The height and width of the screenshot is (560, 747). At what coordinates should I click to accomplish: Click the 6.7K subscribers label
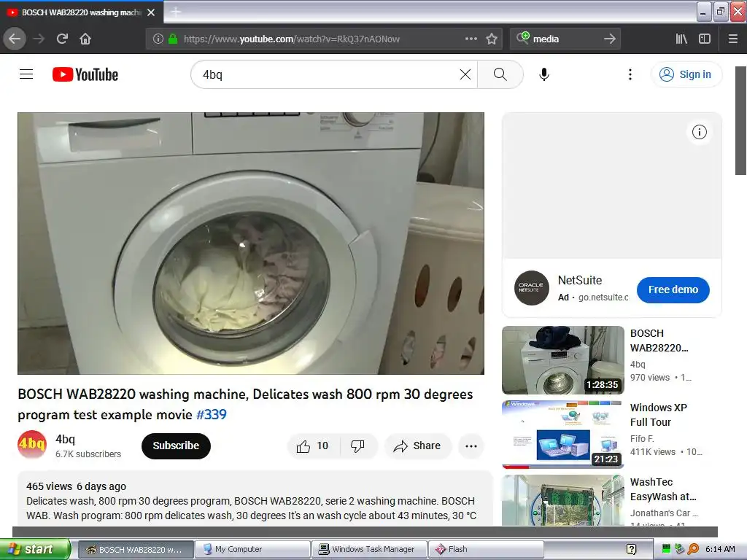pyautogui.click(x=88, y=454)
